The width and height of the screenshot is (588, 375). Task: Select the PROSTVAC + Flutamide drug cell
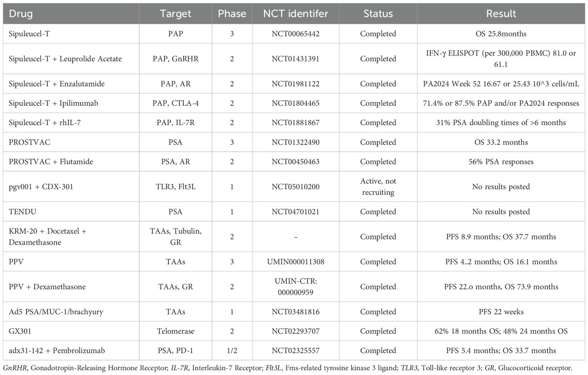point(51,162)
